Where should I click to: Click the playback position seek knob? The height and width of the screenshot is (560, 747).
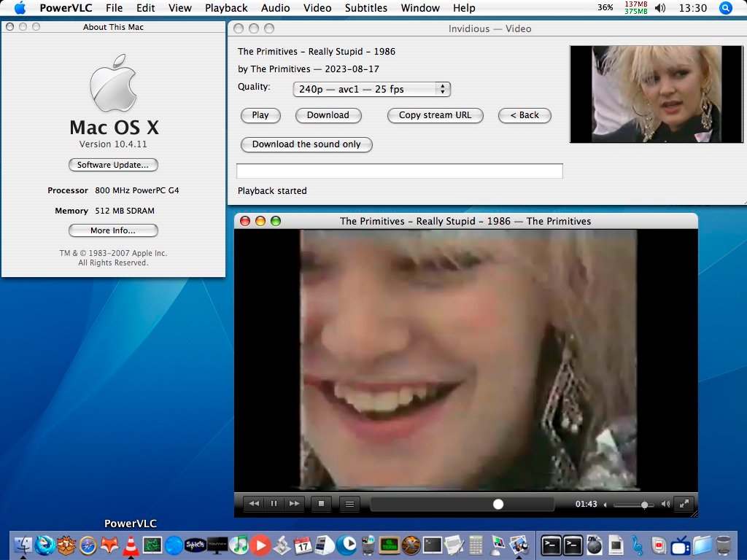point(498,505)
